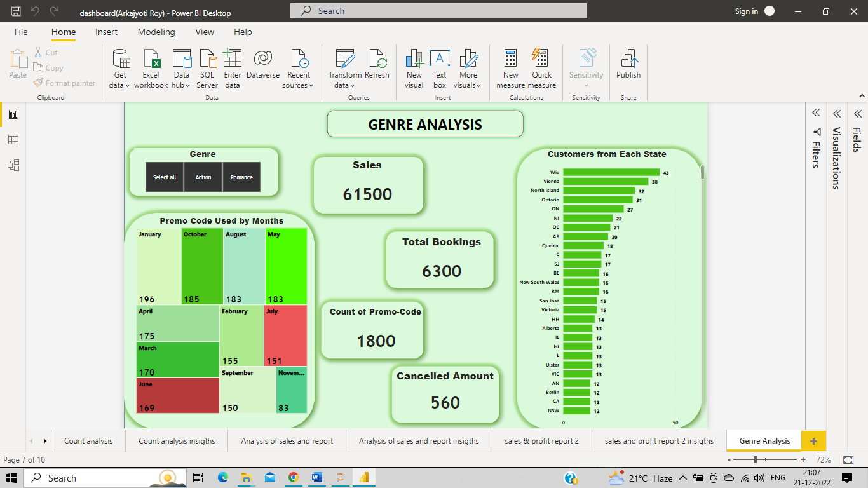Select the Action genre in the slicer
The width and height of the screenshot is (868, 488).
point(203,177)
